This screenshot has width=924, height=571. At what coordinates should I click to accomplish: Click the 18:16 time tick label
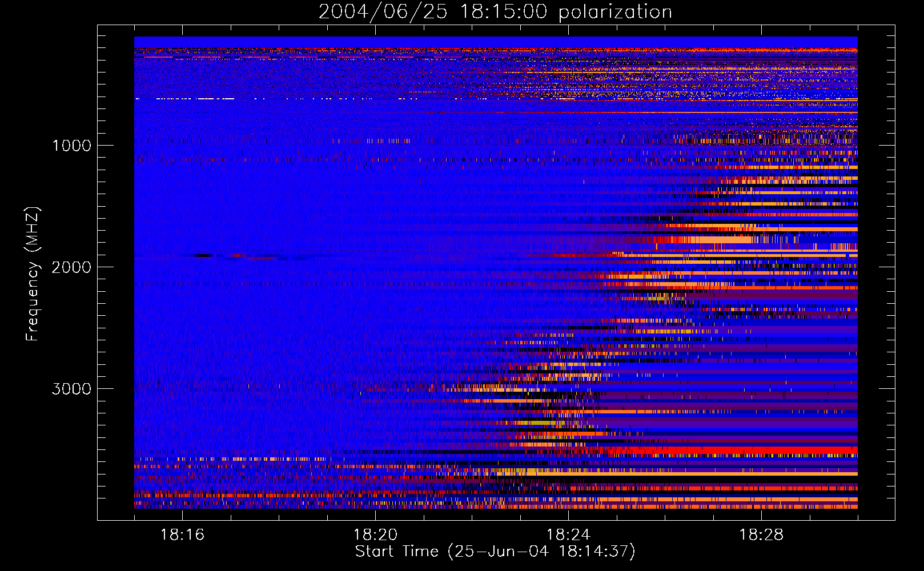[182, 535]
